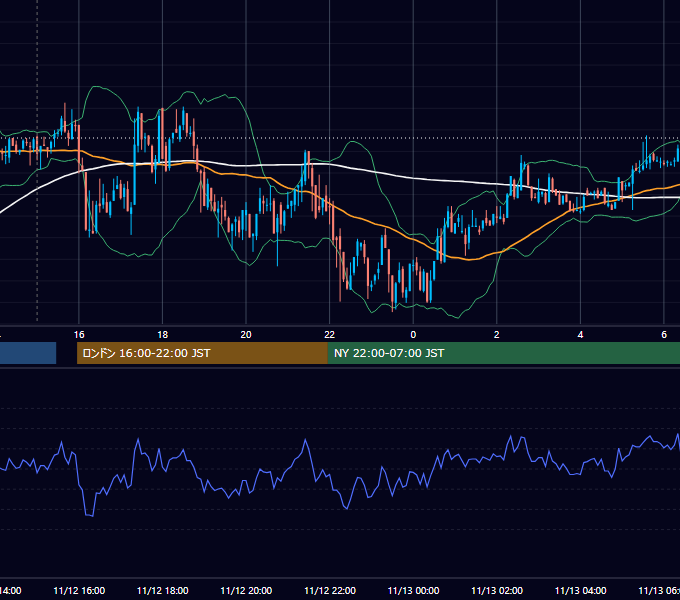
Task: Click hour label 6 on upper axis
Action: [x=664, y=335]
